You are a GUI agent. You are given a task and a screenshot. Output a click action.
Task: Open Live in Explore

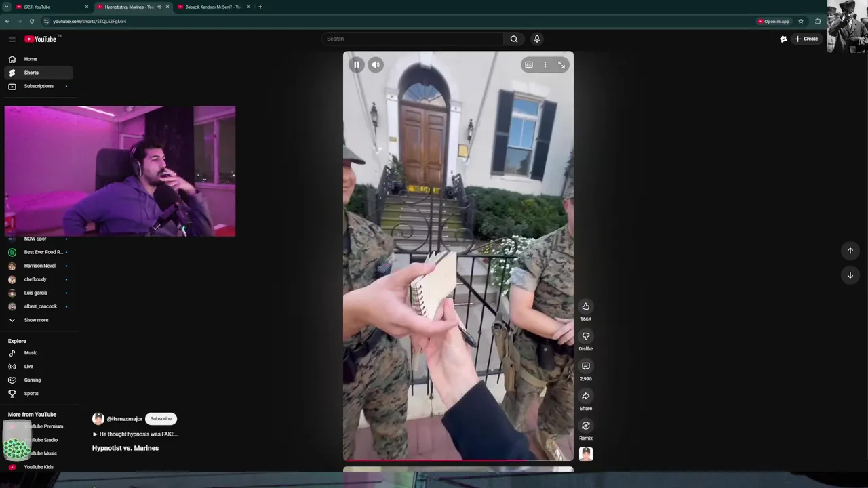click(38, 367)
